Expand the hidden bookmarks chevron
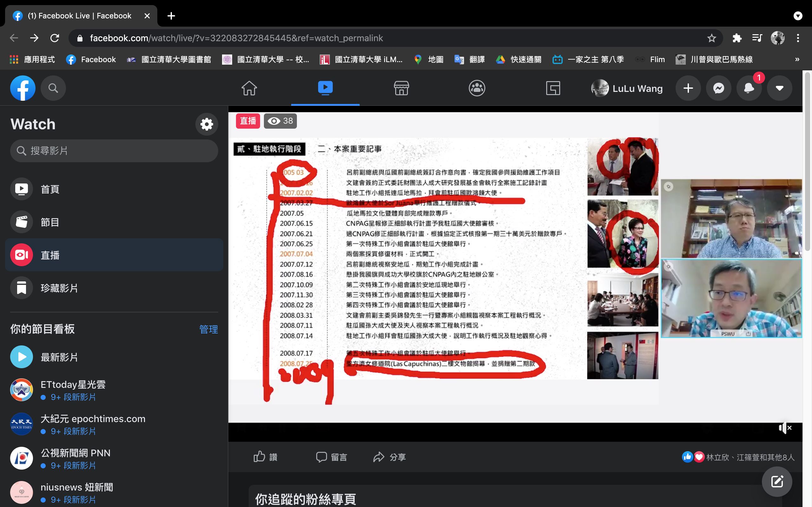 (797, 59)
